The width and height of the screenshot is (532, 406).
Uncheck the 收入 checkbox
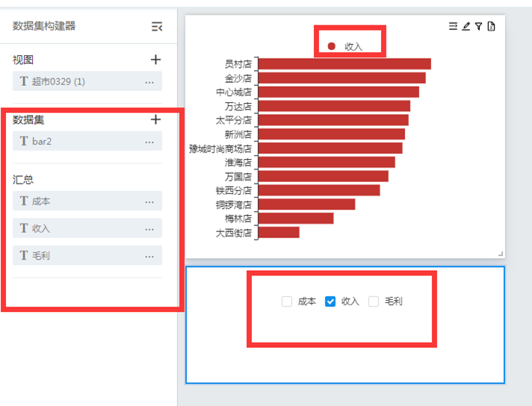(x=330, y=302)
